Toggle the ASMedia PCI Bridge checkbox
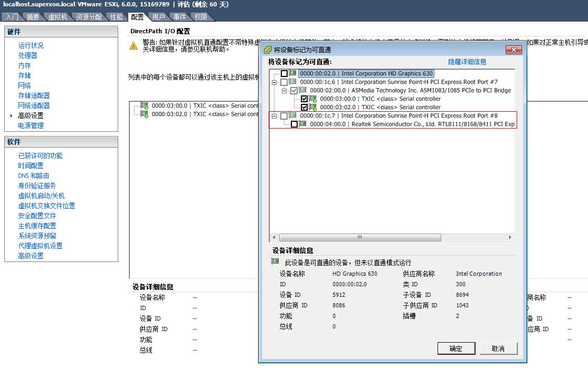This screenshot has width=588, height=368. (294, 90)
